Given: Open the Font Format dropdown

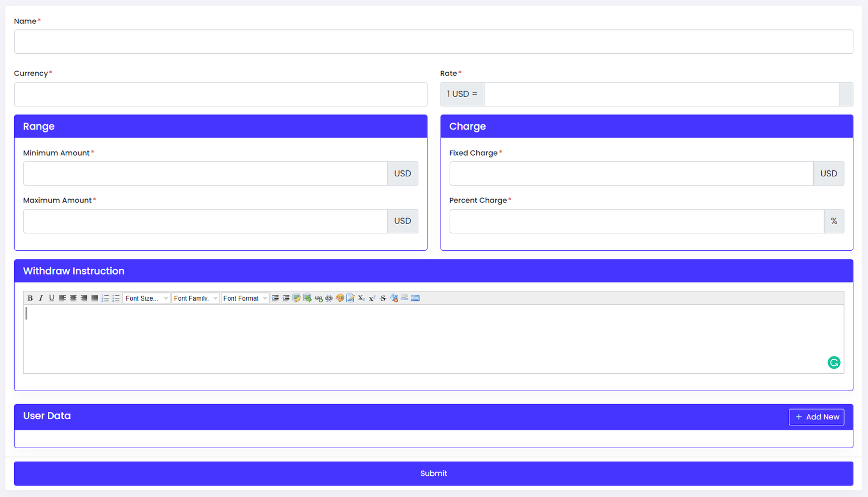Looking at the screenshot, I should (245, 298).
